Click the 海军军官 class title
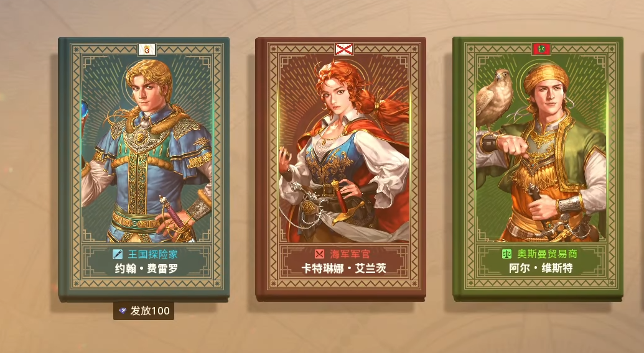Screen dimensions: 644x353 (x=350, y=254)
